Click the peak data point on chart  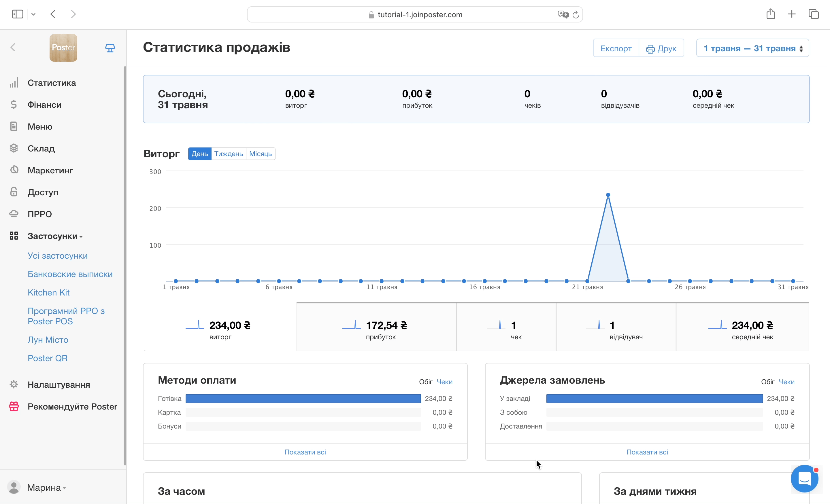tap(608, 195)
